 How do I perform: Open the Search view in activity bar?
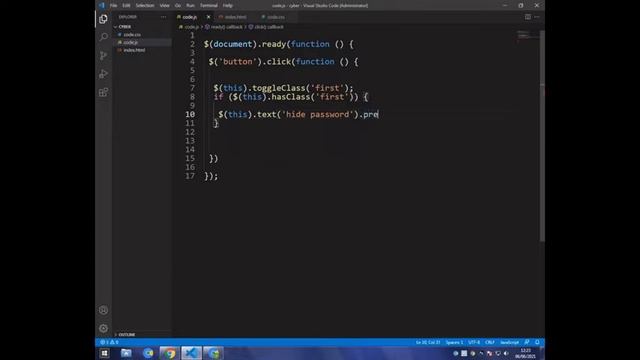point(103,37)
